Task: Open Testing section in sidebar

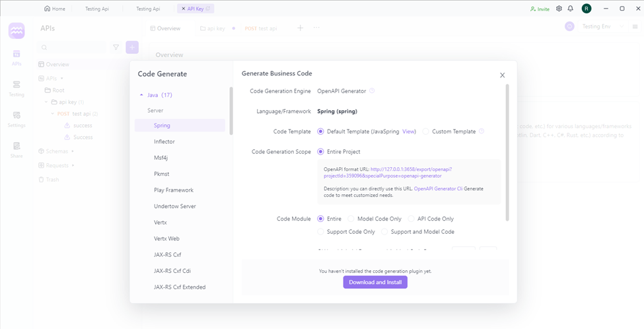Action: [x=17, y=89]
